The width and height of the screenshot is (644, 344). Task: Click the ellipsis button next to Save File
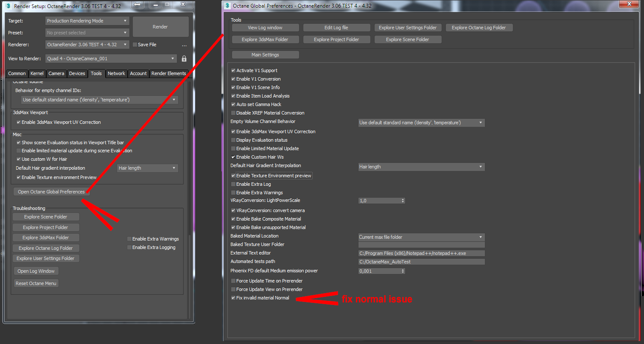click(184, 45)
